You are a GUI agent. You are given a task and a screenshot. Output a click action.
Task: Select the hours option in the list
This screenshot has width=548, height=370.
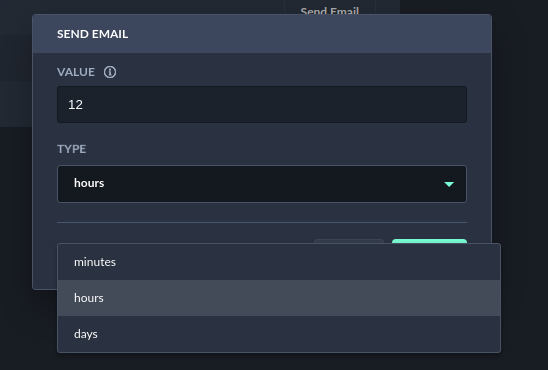(x=279, y=298)
